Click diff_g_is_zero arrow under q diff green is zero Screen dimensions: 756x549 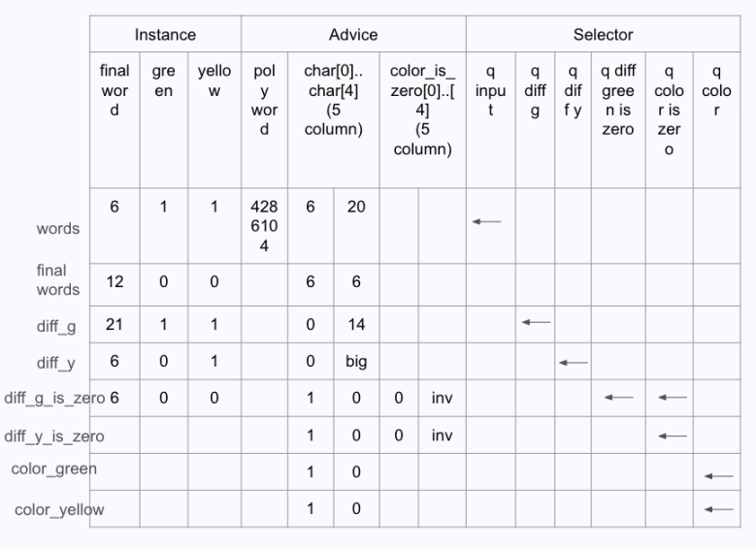click(x=618, y=397)
